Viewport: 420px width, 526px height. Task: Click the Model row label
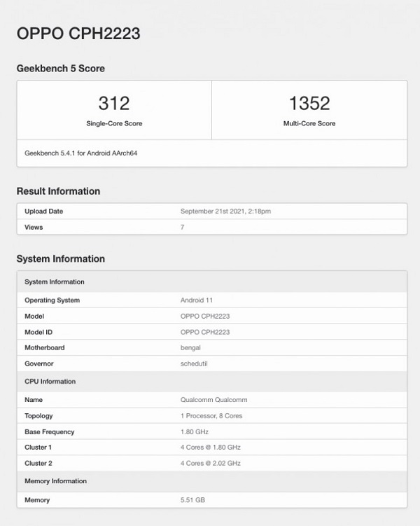[34, 317]
